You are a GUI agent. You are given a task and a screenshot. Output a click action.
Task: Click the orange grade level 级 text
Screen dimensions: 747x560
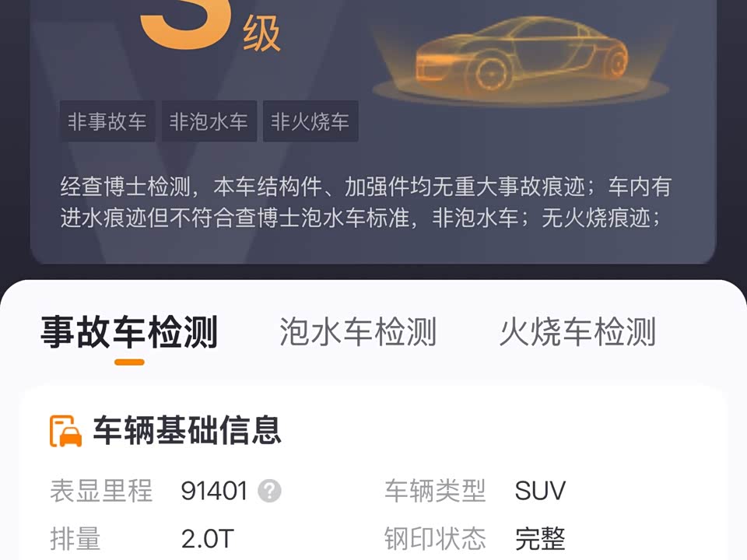(261, 34)
